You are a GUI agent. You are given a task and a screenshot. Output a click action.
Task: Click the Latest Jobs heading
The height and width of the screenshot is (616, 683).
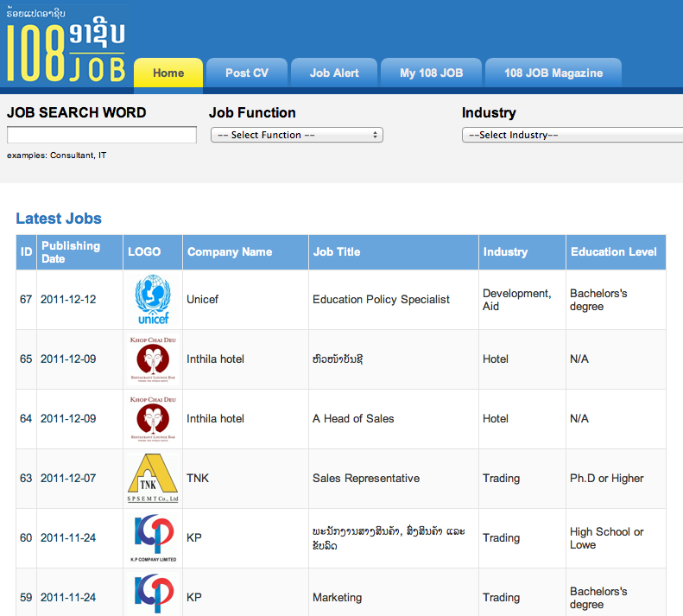point(59,219)
